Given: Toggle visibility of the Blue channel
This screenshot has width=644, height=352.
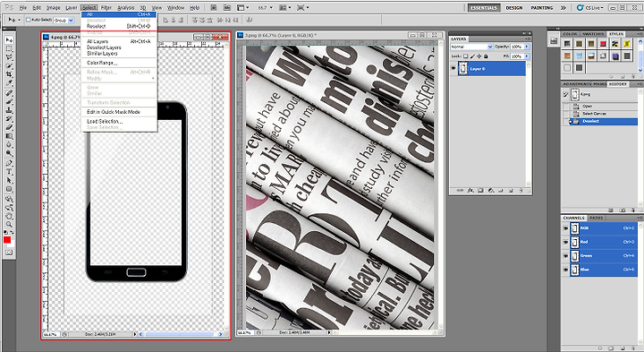Looking at the screenshot, I should tap(566, 270).
